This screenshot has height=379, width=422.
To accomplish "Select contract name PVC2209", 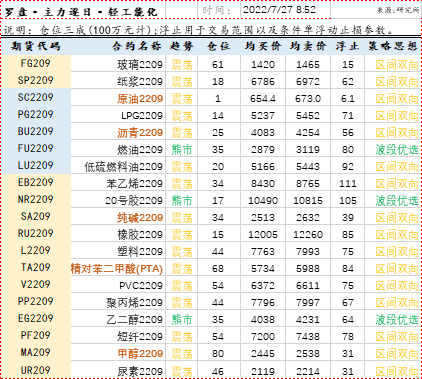I will (x=141, y=286).
